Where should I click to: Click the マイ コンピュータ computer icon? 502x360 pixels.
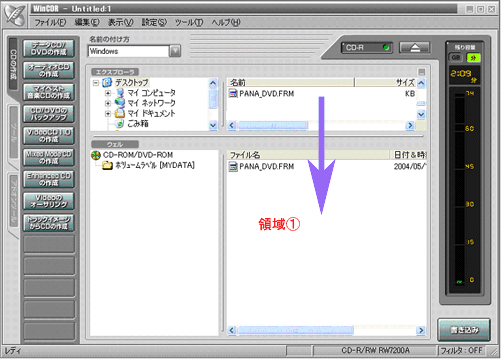click(x=120, y=93)
